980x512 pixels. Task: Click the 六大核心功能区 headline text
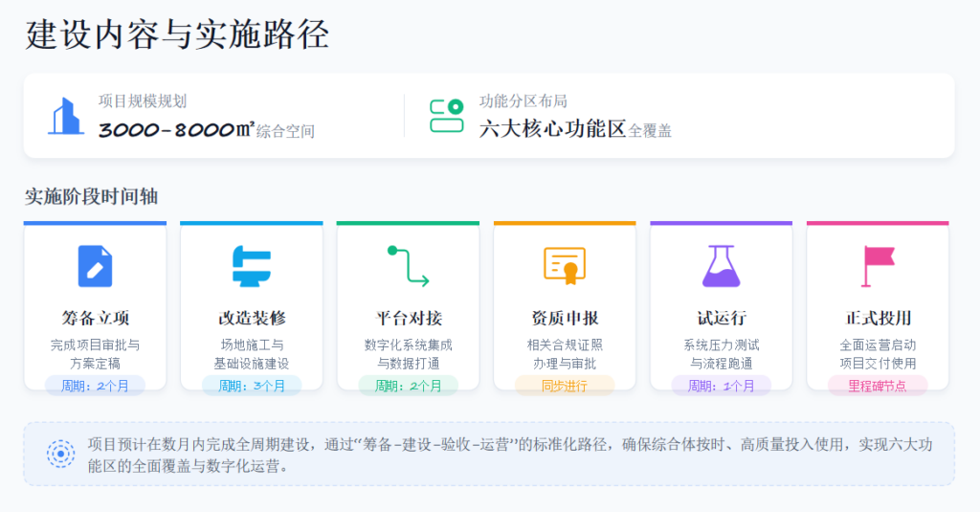pos(552,129)
